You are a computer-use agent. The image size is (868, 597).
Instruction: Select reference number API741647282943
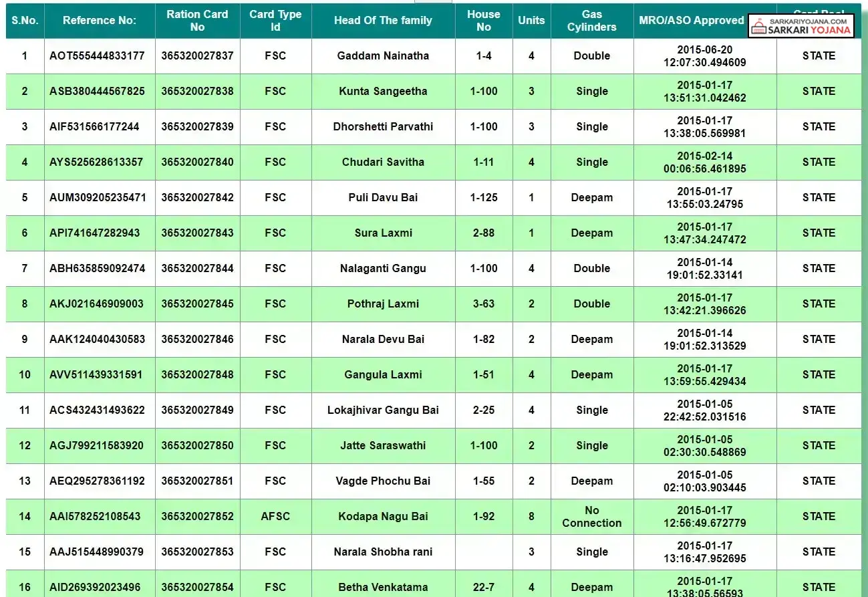[x=95, y=233]
